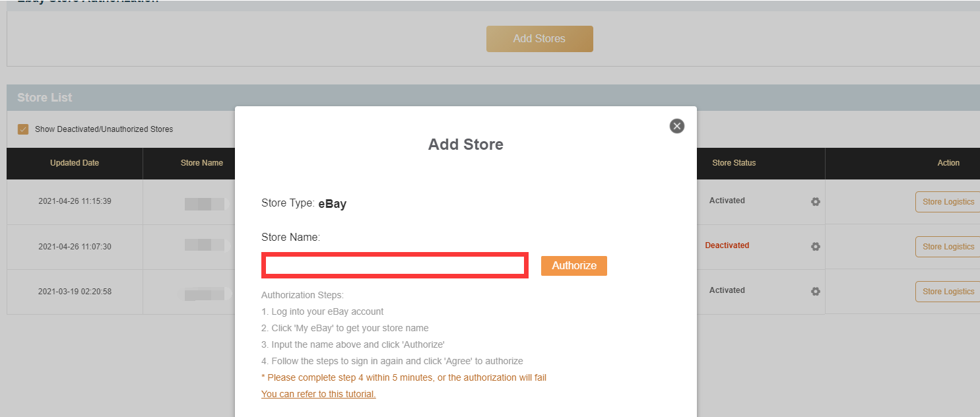Open settings gear for the 11:15:39 store
Viewport: 980px width, 417px height.
(x=816, y=202)
